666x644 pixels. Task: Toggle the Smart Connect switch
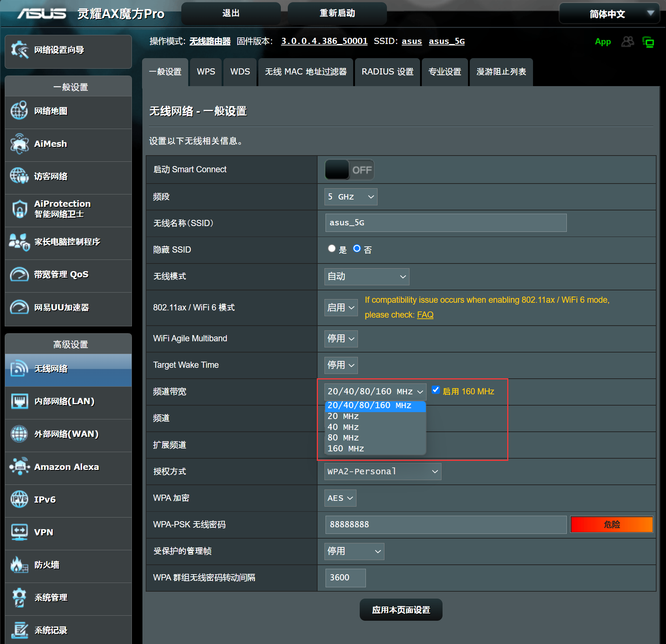pos(349,170)
